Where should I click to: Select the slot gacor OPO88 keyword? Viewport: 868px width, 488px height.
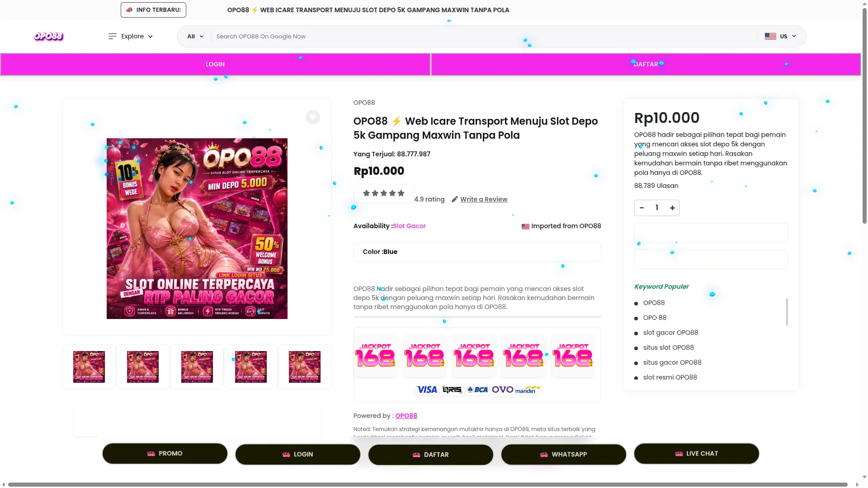(x=670, y=333)
